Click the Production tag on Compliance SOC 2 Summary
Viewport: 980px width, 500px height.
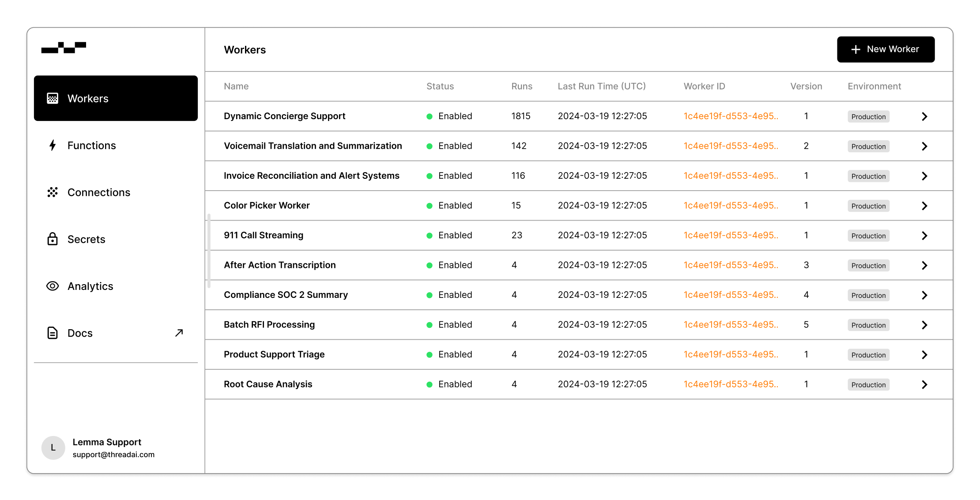click(x=868, y=295)
